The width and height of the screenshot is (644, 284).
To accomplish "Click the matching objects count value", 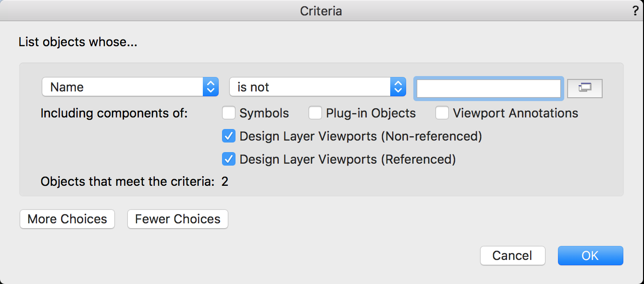I will [x=225, y=181].
